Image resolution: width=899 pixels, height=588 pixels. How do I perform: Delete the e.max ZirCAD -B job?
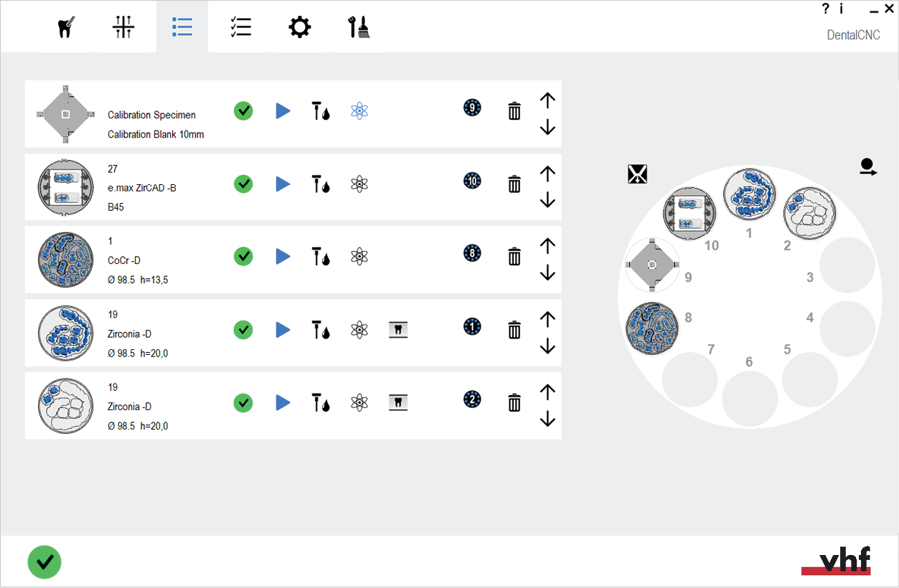point(514,184)
